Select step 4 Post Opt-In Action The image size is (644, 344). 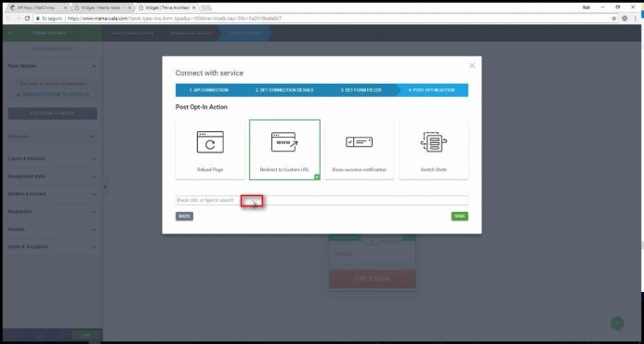click(431, 90)
